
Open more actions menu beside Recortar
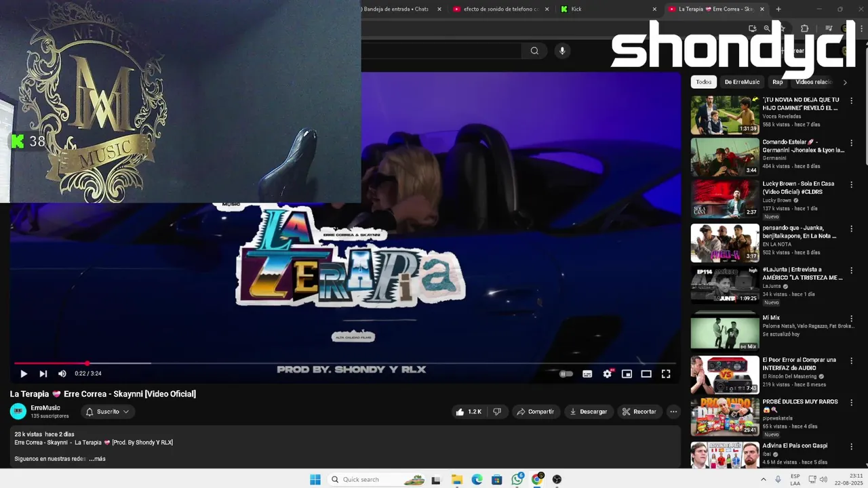coord(673,411)
